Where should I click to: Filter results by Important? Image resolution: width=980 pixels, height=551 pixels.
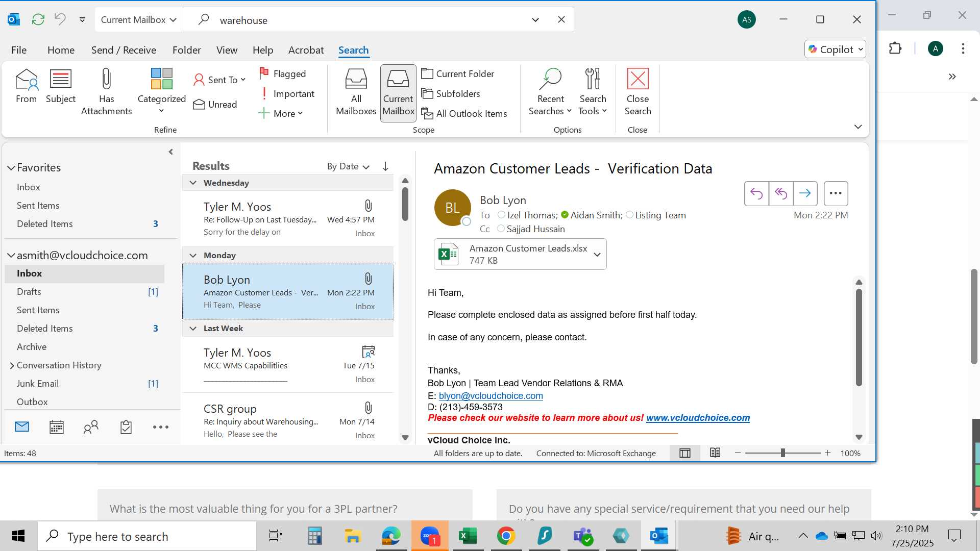(287, 93)
